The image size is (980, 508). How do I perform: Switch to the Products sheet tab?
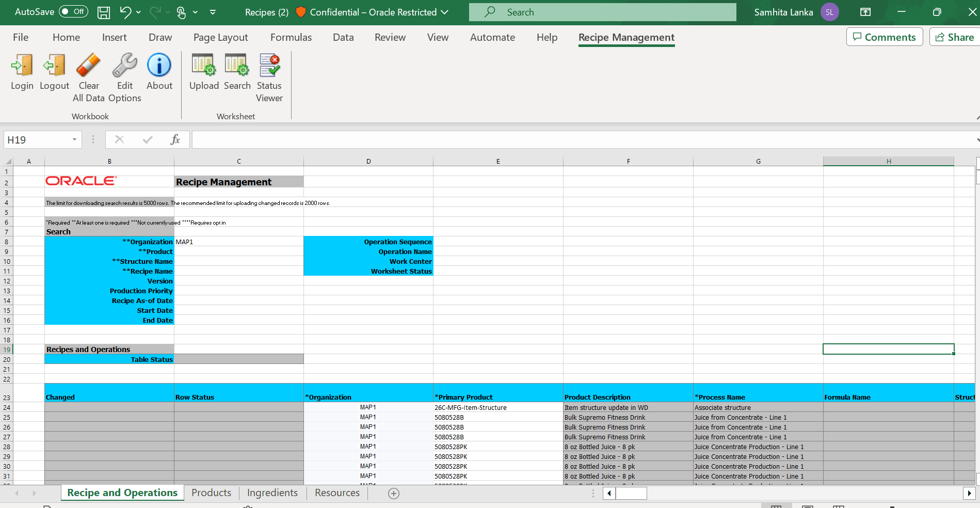pos(211,493)
